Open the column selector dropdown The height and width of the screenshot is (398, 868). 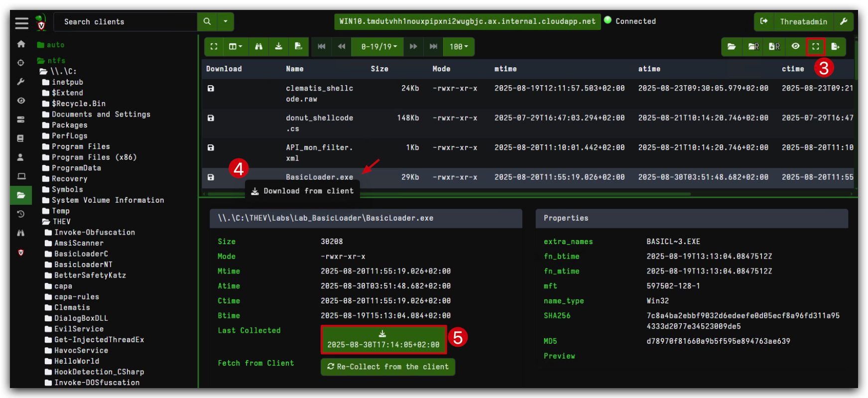(235, 46)
